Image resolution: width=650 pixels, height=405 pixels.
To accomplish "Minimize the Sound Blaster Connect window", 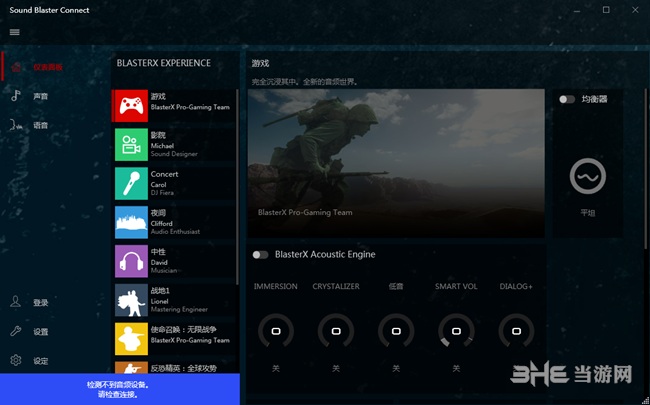I will point(577,11).
